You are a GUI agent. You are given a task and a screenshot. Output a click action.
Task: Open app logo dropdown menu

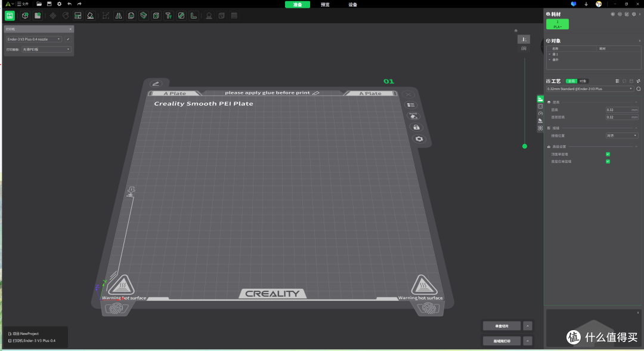click(10, 4)
